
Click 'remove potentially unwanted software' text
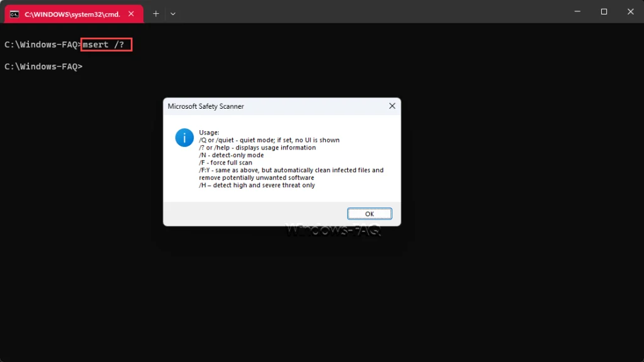(257, 178)
